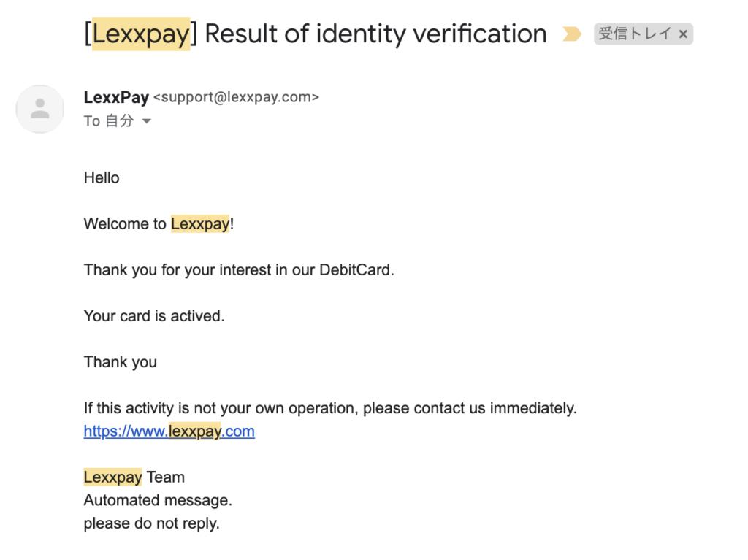Click the sender's profile avatar icon
This screenshot has height=560, width=748.
click(x=40, y=109)
